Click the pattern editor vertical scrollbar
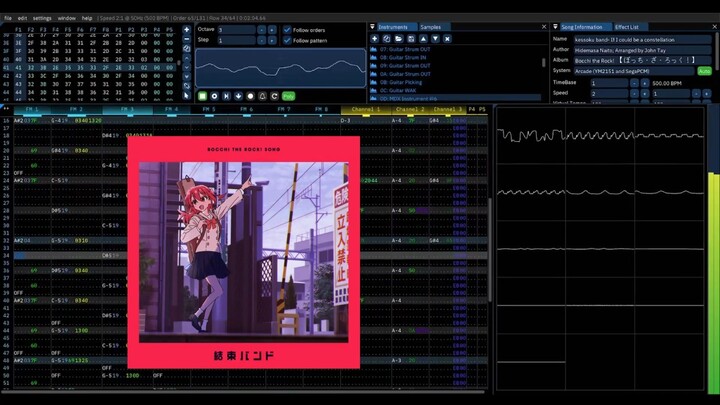The height and width of the screenshot is (405, 720). 490,250
